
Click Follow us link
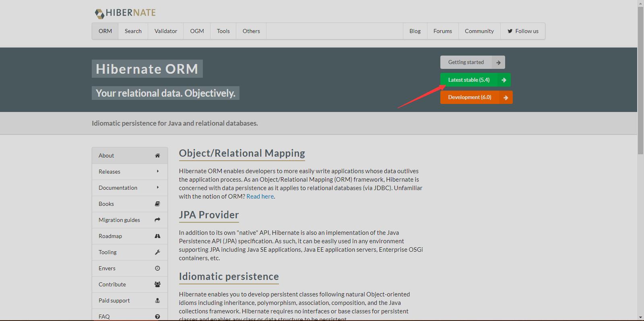click(x=523, y=31)
